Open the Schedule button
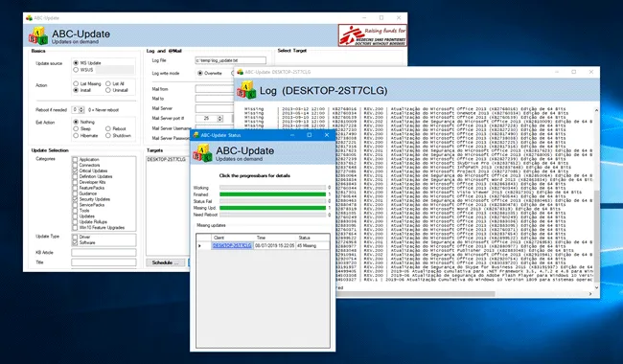623x364 pixels. click(x=165, y=262)
